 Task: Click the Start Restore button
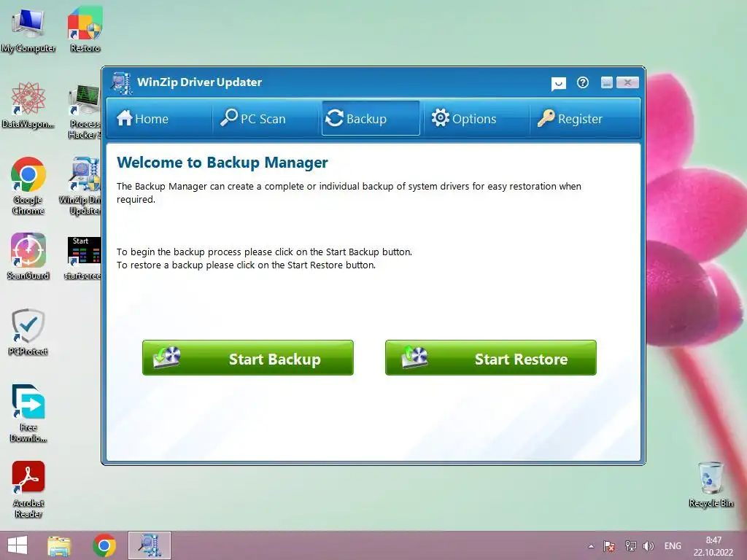click(x=491, y=357)
